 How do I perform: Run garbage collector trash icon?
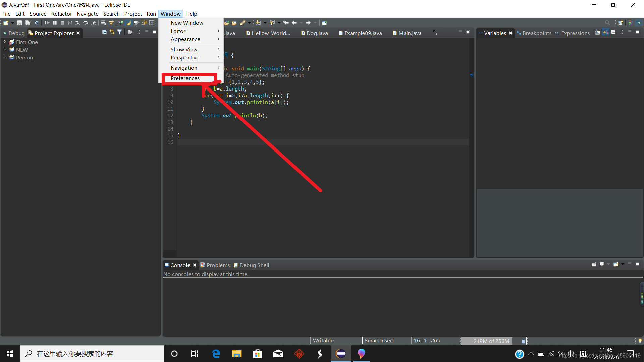click(x=523, y=341)
